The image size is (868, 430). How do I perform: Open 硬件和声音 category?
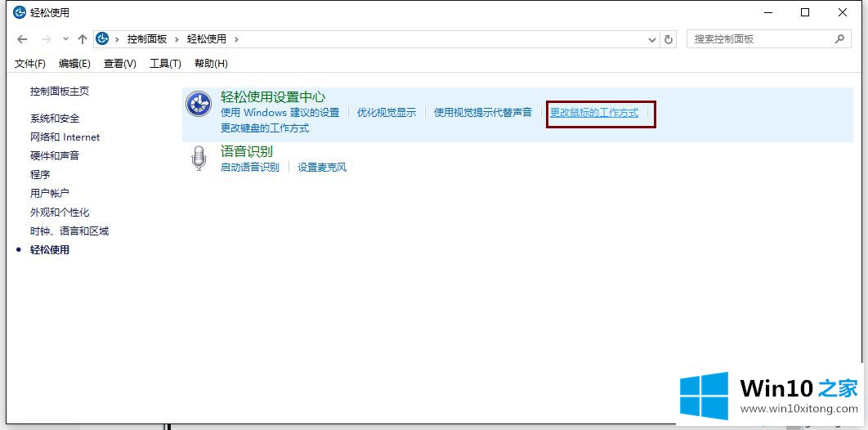(x=55, y=156)
